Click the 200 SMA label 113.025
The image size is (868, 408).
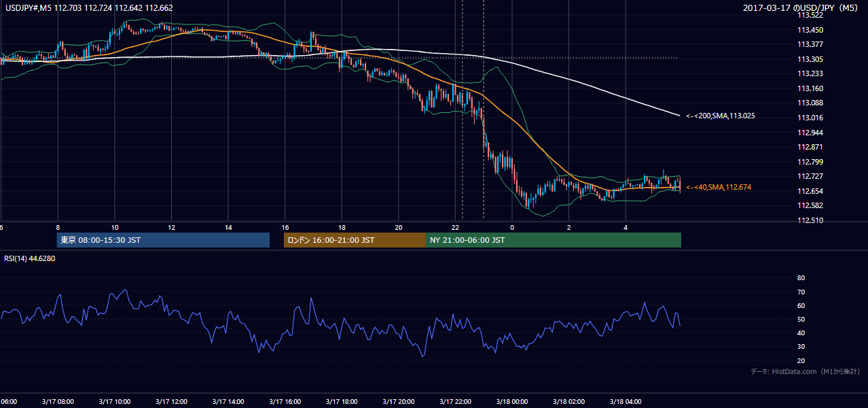click(721, 116)
